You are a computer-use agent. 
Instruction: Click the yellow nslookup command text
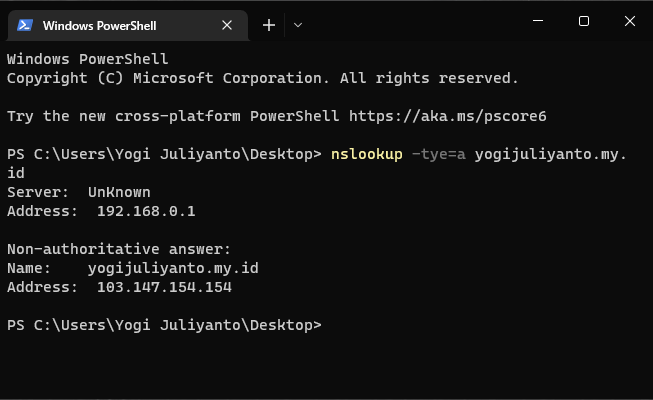pos(366,154)
